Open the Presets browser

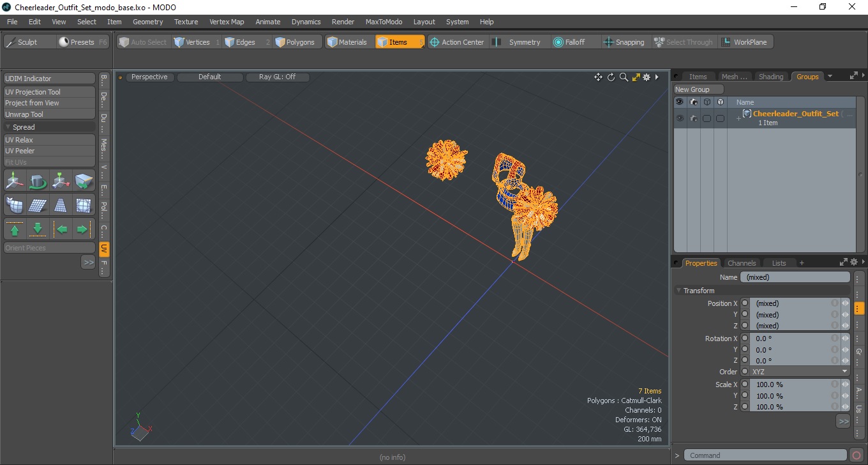click(x=83, y=42)
